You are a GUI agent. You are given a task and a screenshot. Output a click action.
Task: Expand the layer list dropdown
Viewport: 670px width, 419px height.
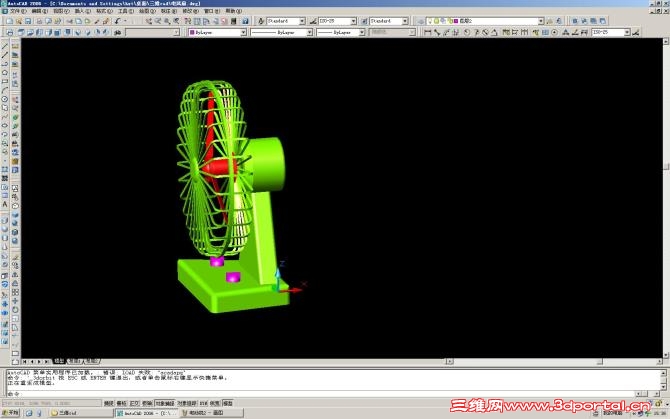click(541, 21)
